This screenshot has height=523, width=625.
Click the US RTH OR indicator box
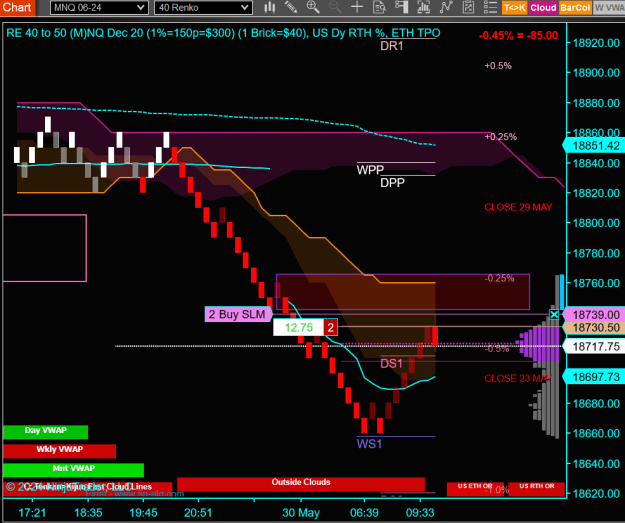point(537,488)
